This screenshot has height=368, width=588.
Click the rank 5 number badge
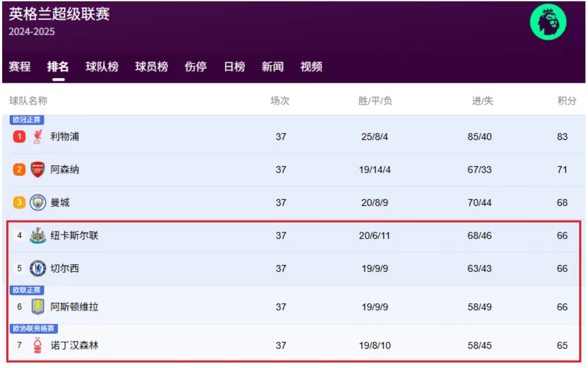point(19,269)
